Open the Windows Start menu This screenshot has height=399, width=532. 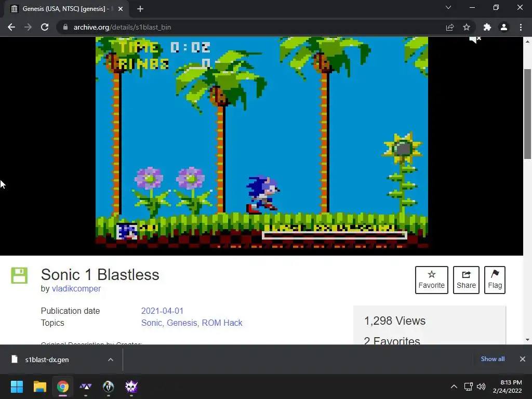click(17, 387)
